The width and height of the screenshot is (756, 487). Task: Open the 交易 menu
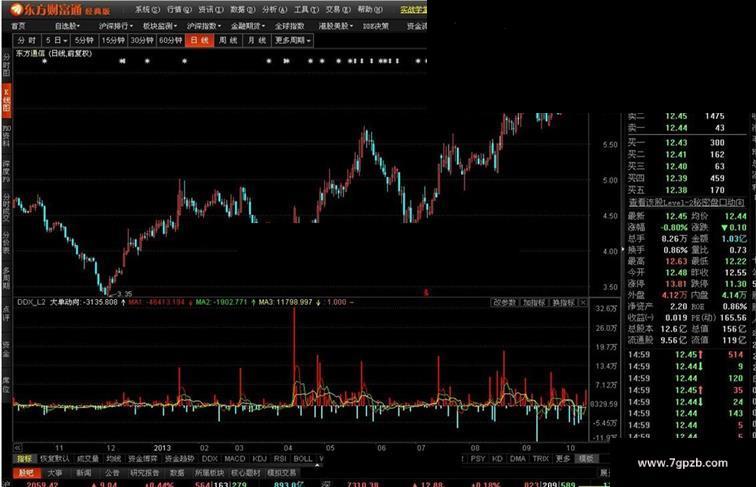click(338, 9)
